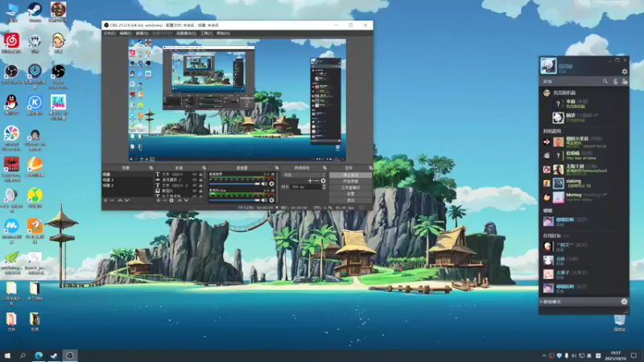The height and width of the screenshot is (362, 644).
Task: Add group chat with plus button in Steam
Action: [624, 302]
